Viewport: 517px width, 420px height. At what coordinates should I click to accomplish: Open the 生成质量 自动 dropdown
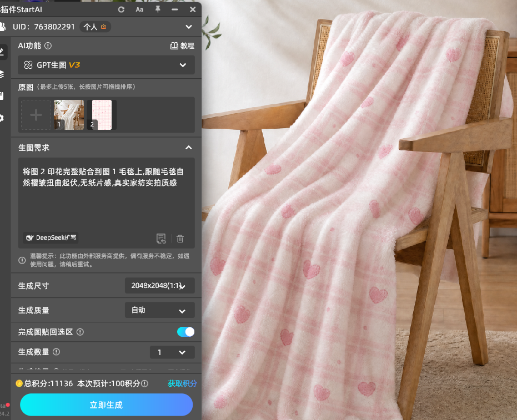pyautogui.click(x=159, y=310)
